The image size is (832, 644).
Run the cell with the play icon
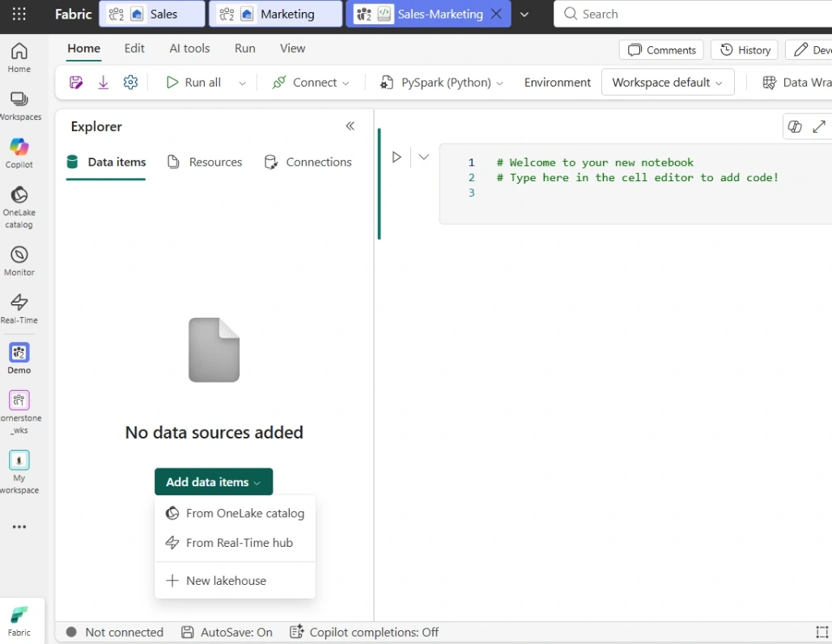point(397,157)
